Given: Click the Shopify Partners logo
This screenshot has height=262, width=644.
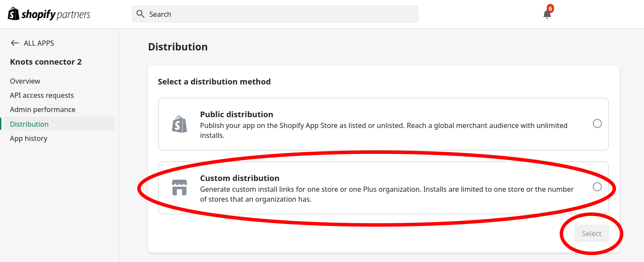Looking at the screenshot, I should 49,14.
